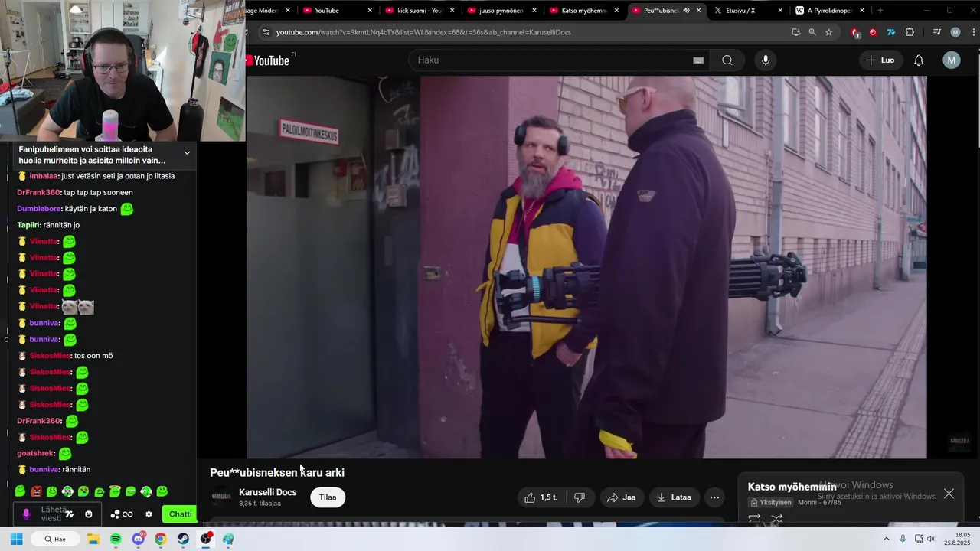Open Steam from the taskbar

point(183,539)
